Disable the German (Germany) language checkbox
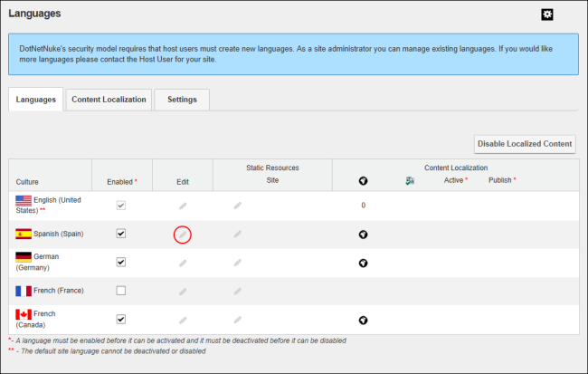The image size is (588, 374). point(120,262)
